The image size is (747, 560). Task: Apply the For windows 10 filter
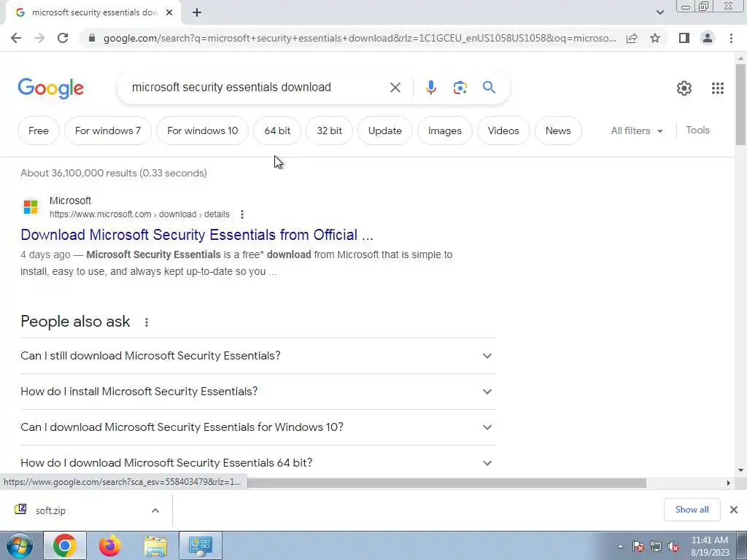(x=203, y=131)
